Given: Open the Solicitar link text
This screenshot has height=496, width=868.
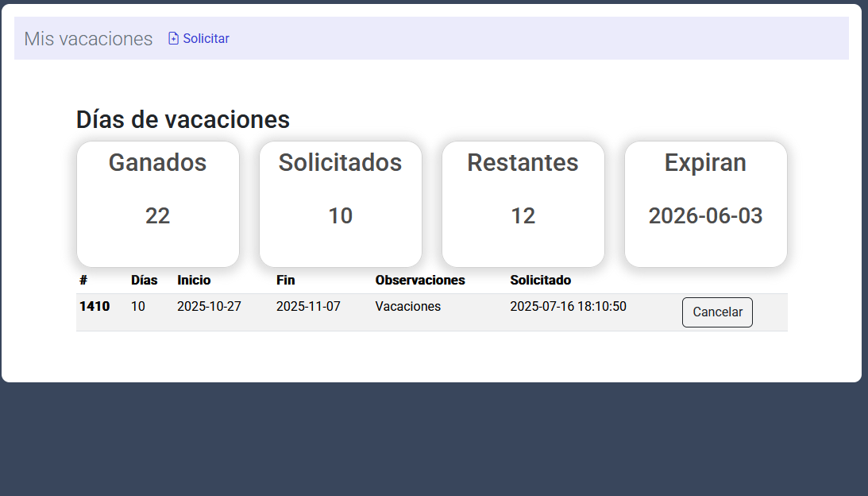Looking at the screenshot, I should click(206, 38).
